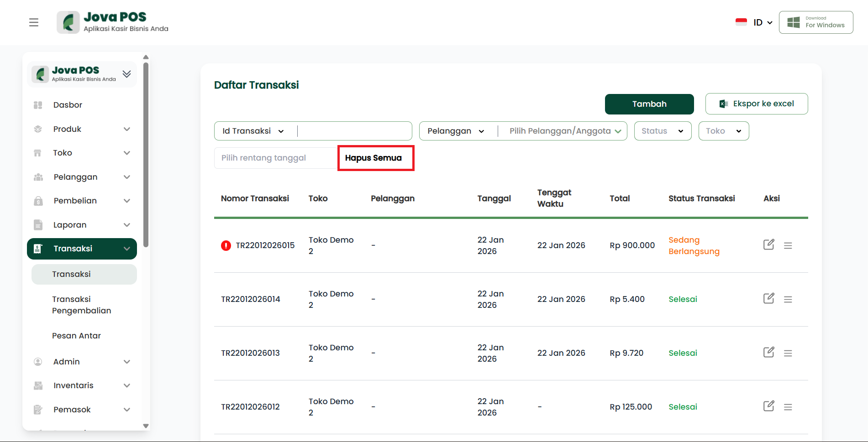
Task: Click the Tambah button
Action: point(649,104)
